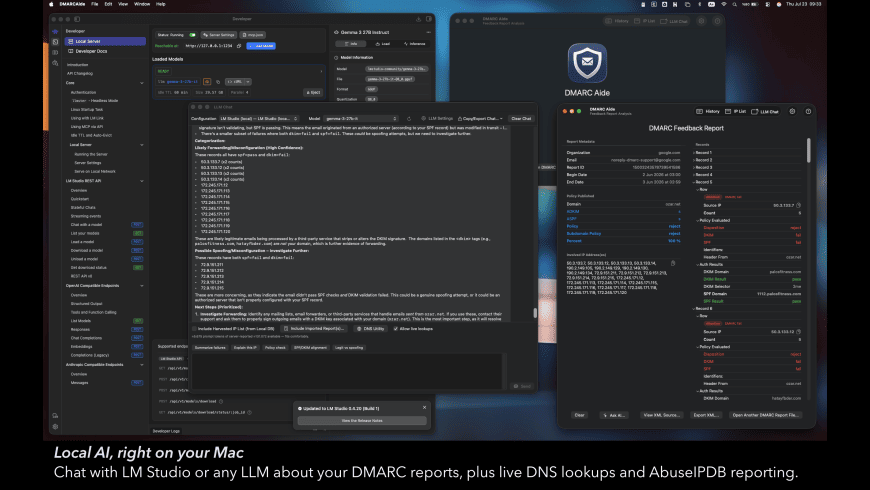Click in the LLM chat message input field
Screen dimensions: 870x490
click(347, 371)
